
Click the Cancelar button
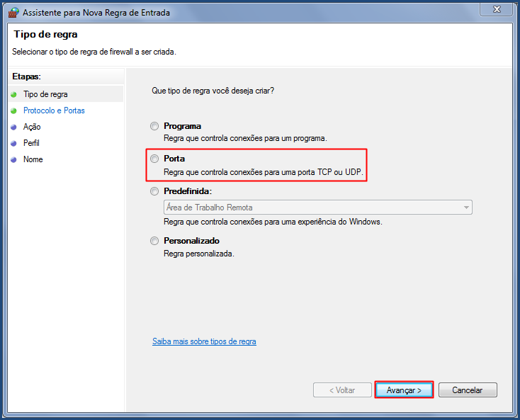coord(468,390)
